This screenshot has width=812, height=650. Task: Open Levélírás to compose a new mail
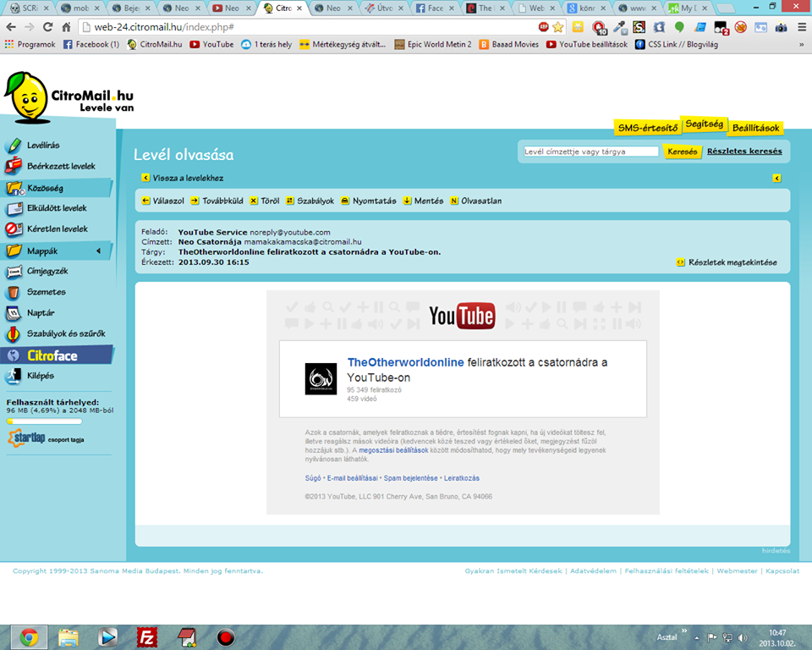point(43,146)
